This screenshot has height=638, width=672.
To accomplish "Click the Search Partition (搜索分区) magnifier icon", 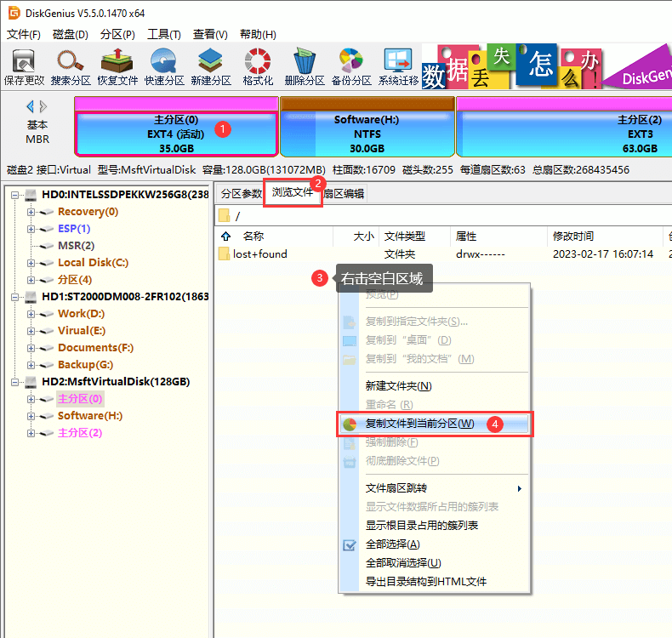I will pyautogui.click(x=71, y=60).
